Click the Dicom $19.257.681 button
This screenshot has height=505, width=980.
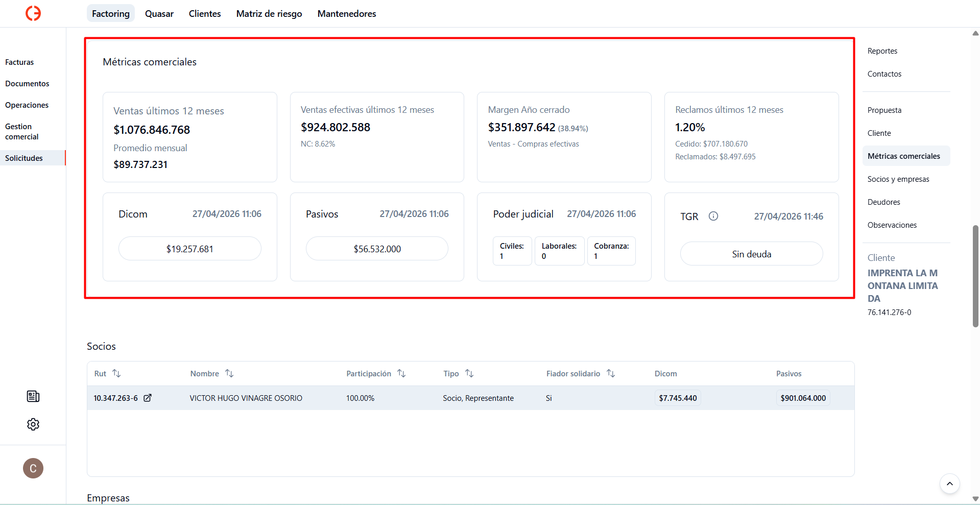(190, 249)
